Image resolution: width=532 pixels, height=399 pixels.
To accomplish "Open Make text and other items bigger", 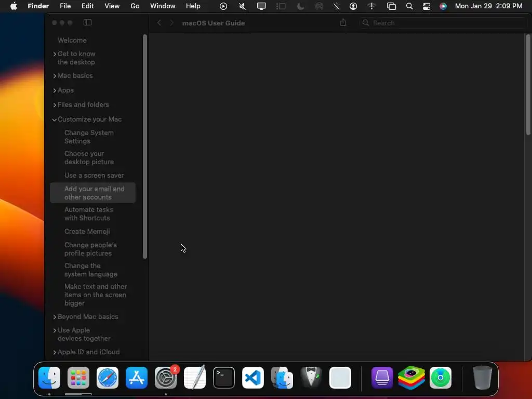I will 96,295.
